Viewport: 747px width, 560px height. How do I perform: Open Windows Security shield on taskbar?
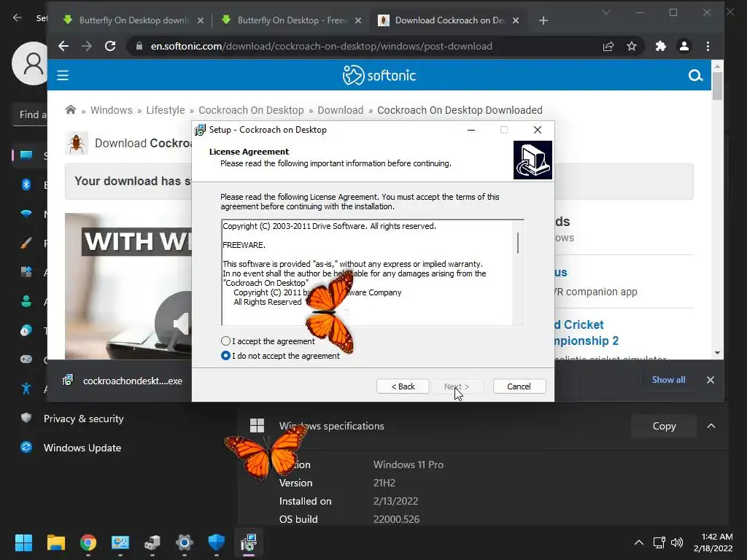pyautogui.click(x=216, y=542)
